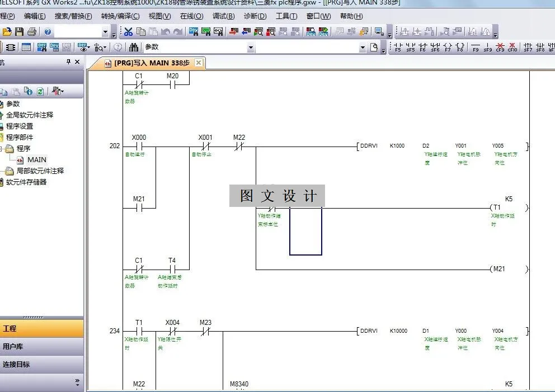The height and width of the screenshot is (392, 555).
Task: Open the 工具(T) menu
Action: pyautogui.click(x=286, y=16)
